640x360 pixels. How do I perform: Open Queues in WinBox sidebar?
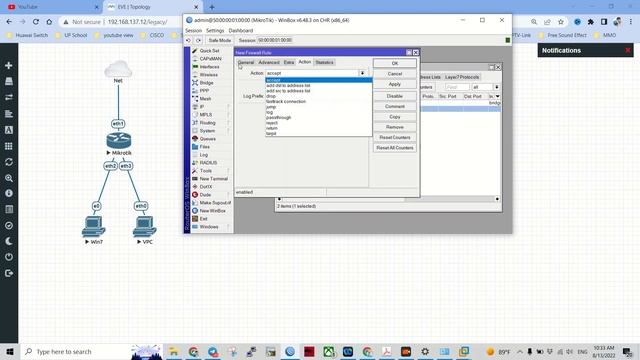207,139
